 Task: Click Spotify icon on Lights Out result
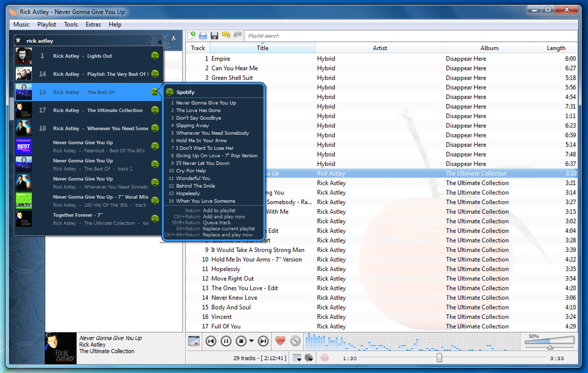tap(155, 56)
